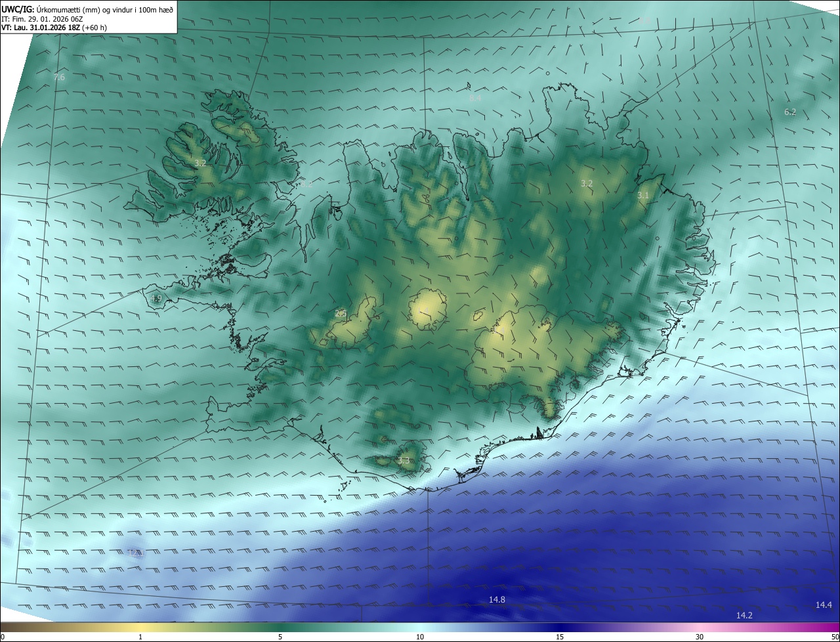Click the 8.4 value north of Iceland

click(475, 98)
